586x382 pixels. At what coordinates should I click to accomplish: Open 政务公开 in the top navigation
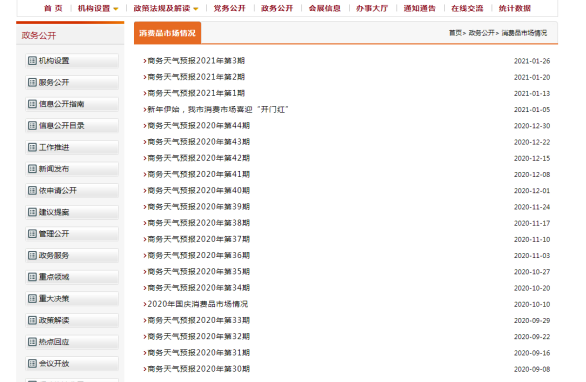click(277, 8)
